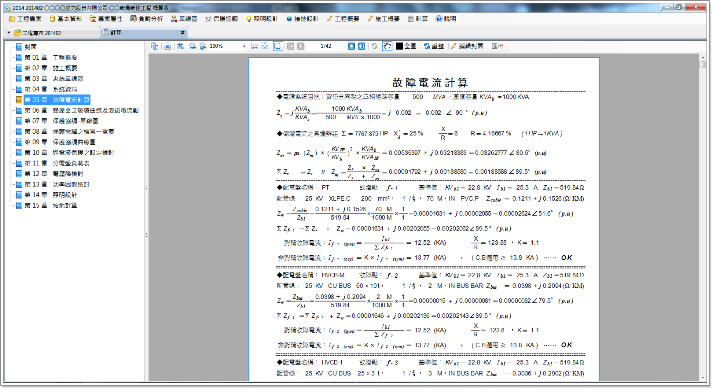Open the 說明 help menu
Viewport: 712px width, 388px height.
(446, 19)
